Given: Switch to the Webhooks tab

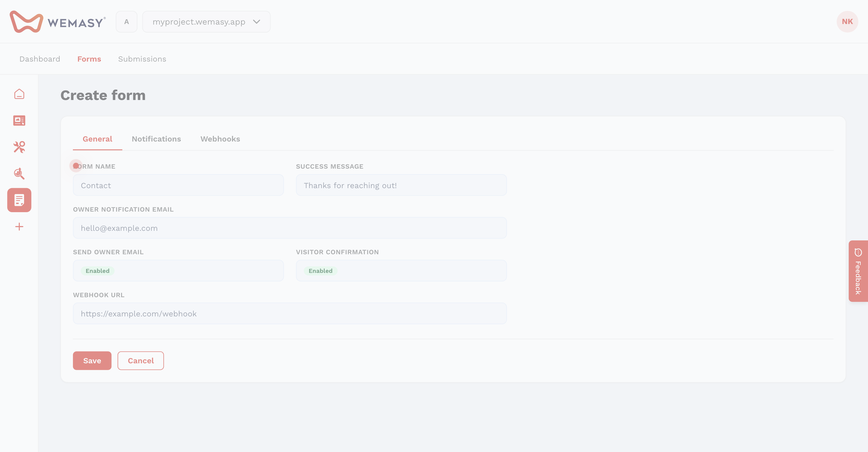Looking at the screenshot, I should pos(220,139).
